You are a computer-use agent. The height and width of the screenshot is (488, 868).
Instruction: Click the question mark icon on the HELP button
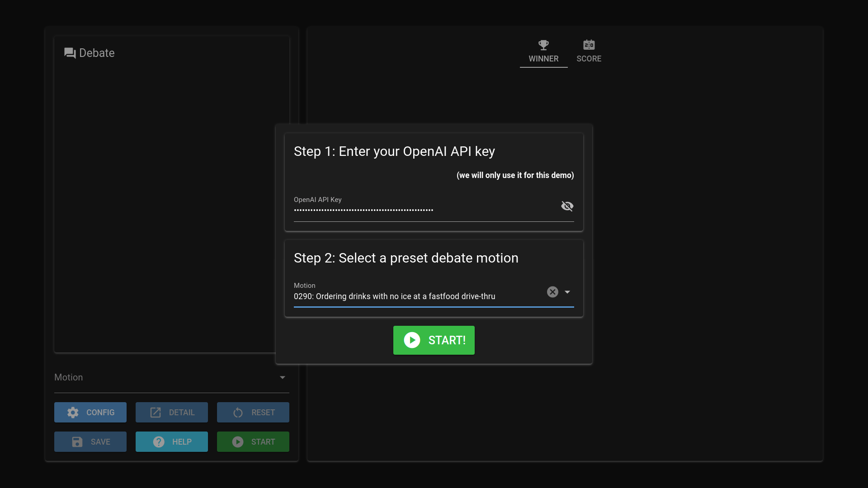tap(159, 442)
